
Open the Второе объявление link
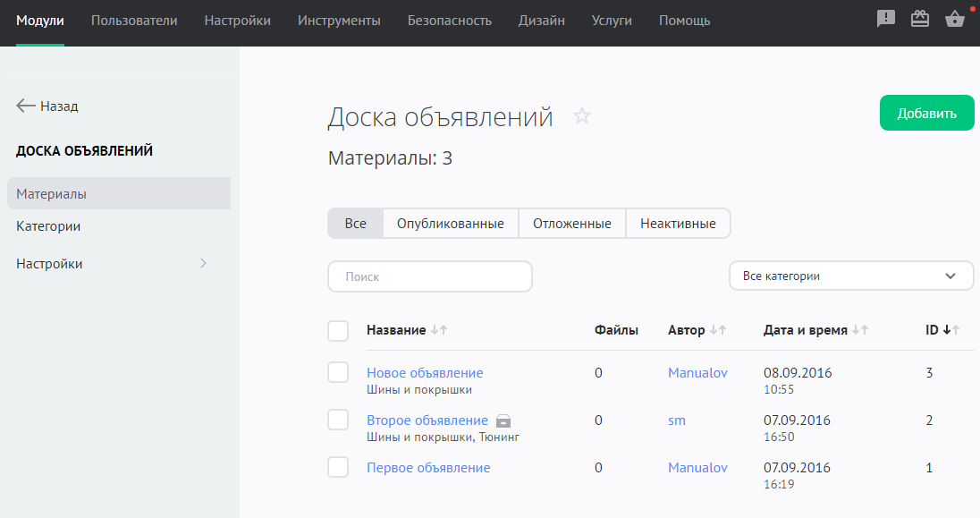point(427,420)
